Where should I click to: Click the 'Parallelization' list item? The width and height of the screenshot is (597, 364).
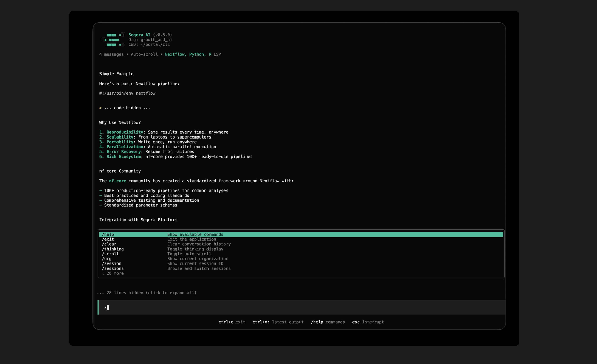[158, 147]
